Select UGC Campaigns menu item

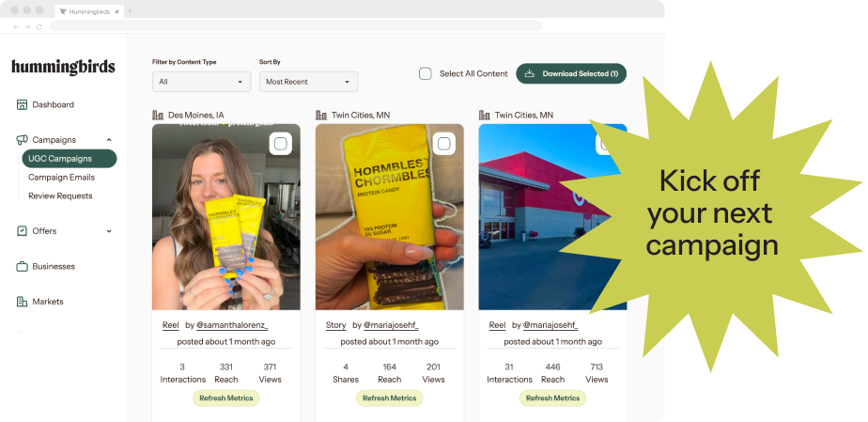tap(70, 159)
